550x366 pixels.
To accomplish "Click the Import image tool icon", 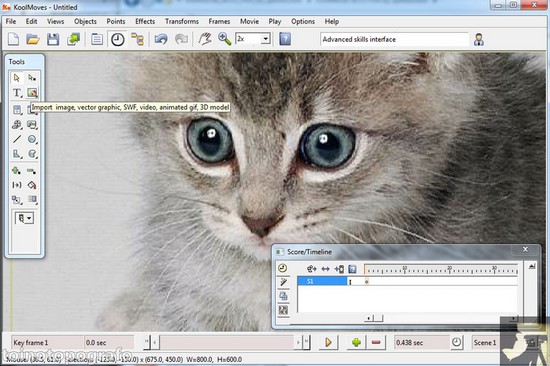I will click(32, 93).
